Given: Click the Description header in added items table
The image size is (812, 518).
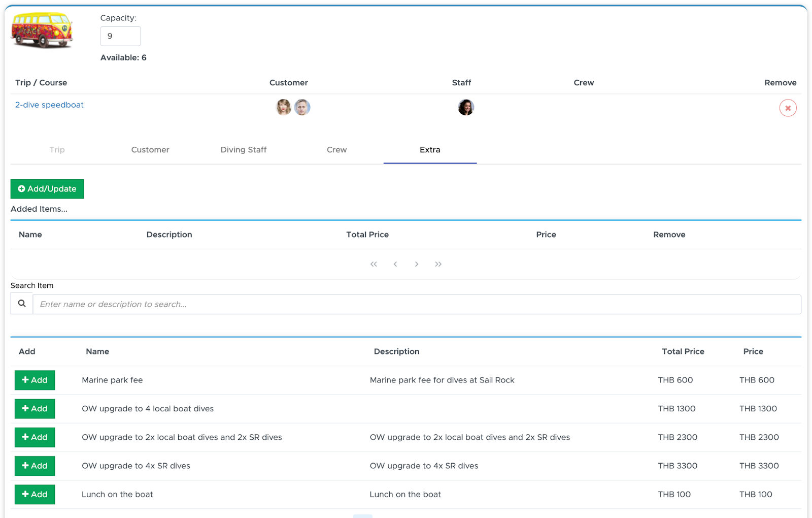Looking at the screenshot, I should coord(169,235).
